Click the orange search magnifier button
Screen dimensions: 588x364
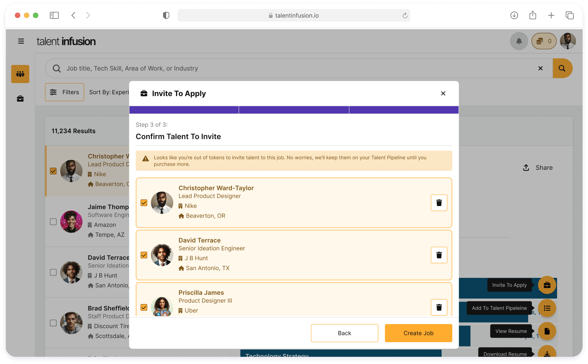point(562,68)
